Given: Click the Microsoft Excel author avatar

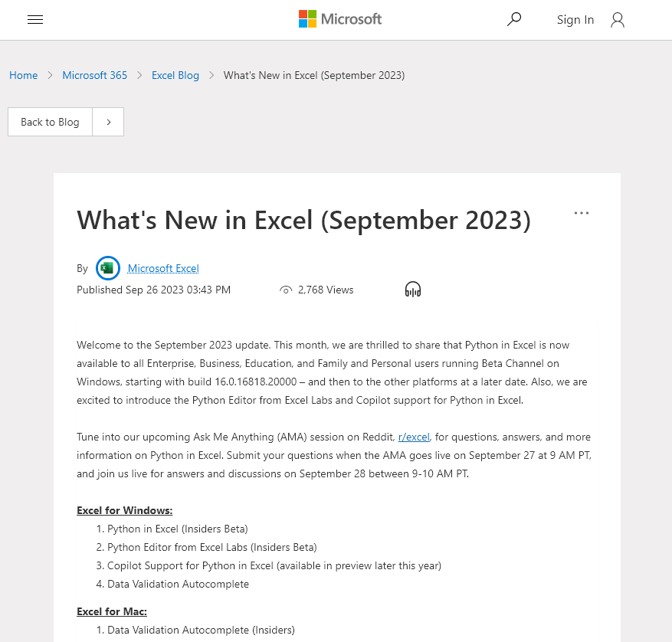Looking at the screenshot, I should pyautogui.click(x=107, y=268).
